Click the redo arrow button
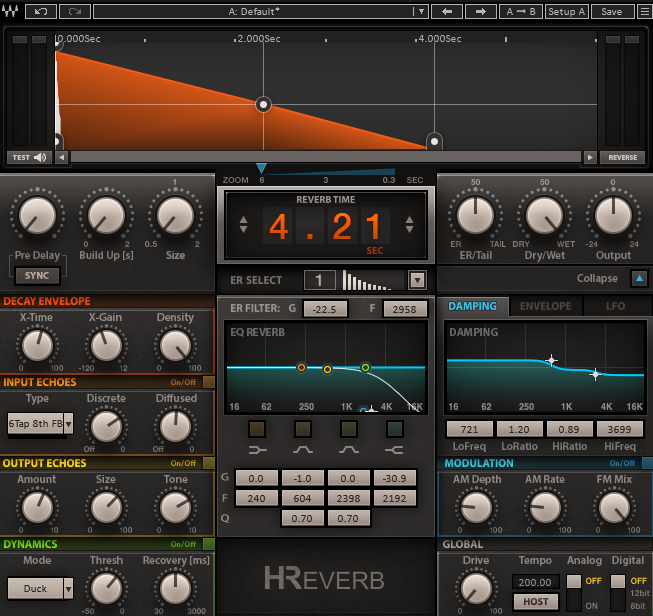The width and height of the screenshot is (653, 616). click(x=73, y=12)
